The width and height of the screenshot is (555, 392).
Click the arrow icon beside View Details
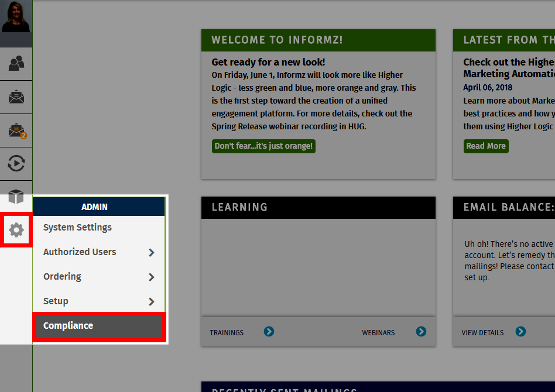pyautogui.click(x=520, y=332)
